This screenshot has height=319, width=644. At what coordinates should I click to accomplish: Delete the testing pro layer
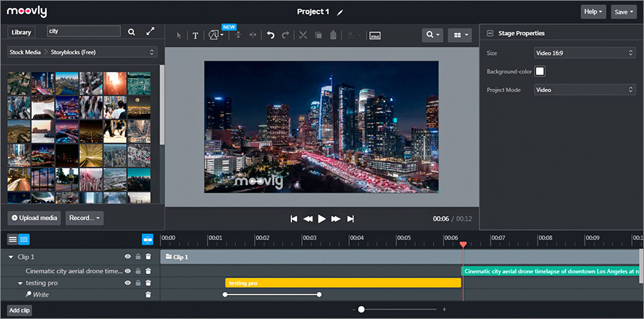tap(148, 283)
